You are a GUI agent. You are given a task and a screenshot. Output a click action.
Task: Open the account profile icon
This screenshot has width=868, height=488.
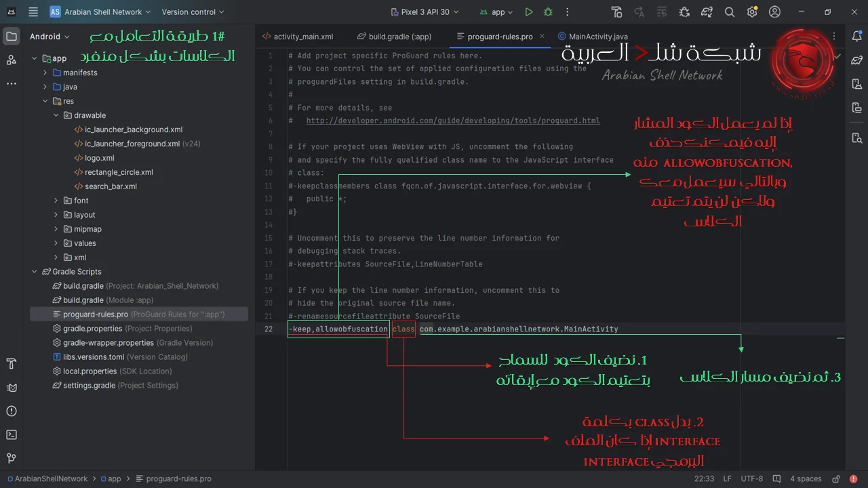(775, 12)
